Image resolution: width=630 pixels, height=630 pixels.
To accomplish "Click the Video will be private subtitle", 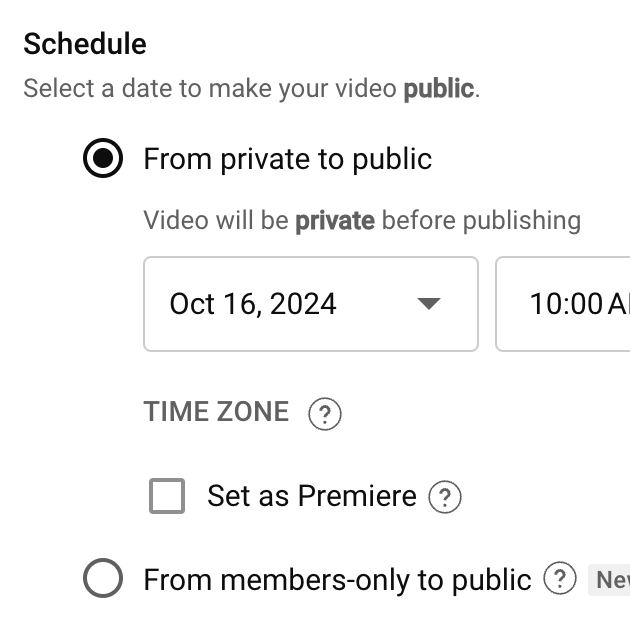I will (x=361, y=220).
